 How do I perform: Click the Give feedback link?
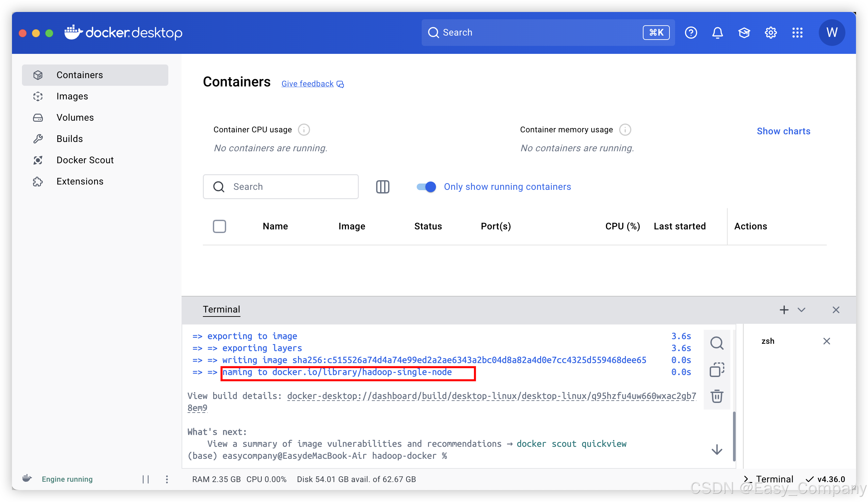(x=312, y=84)
